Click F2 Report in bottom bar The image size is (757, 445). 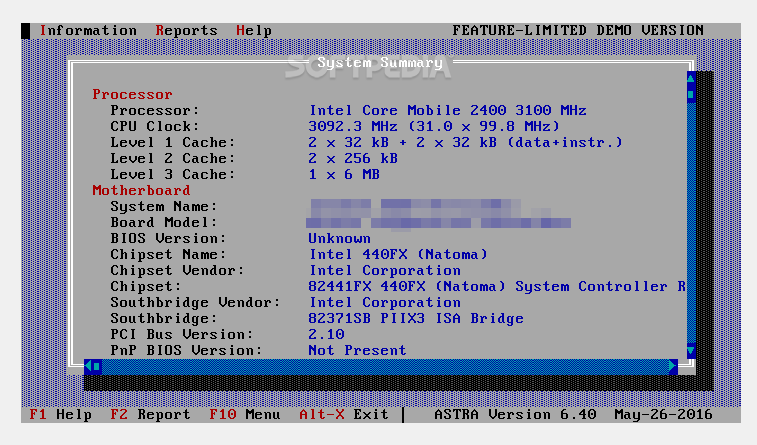150,415
